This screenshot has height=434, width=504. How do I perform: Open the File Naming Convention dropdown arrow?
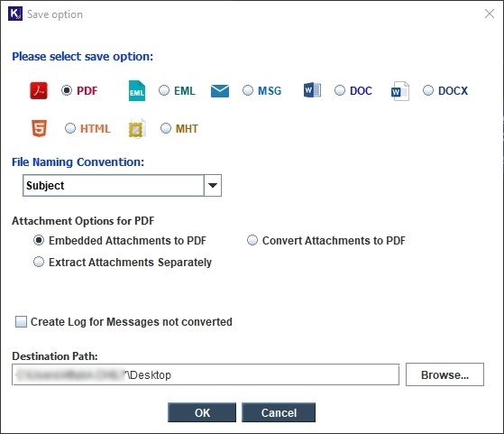213,185
